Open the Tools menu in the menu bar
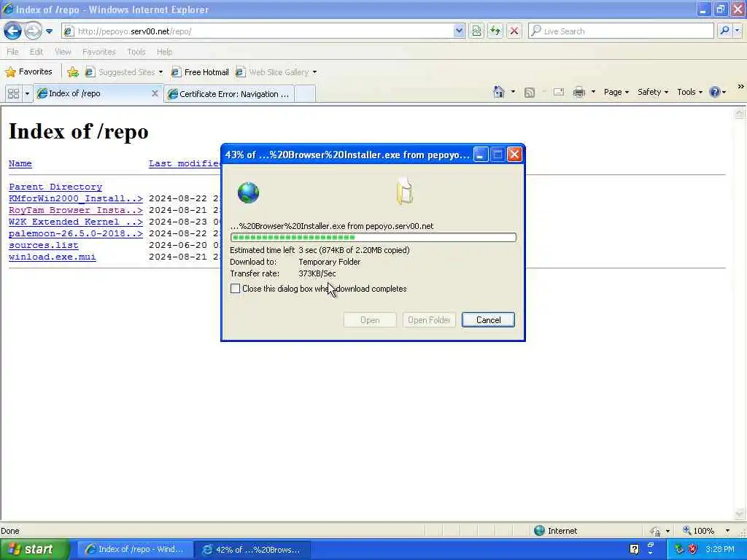Viewport: 747px width, 560px height. pos(136,52)
